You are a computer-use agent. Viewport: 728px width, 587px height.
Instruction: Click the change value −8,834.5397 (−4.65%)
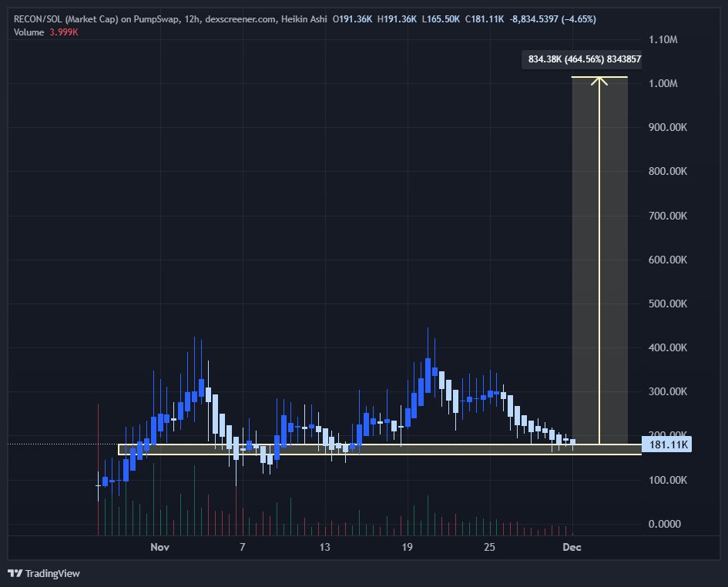coord(552,19)
